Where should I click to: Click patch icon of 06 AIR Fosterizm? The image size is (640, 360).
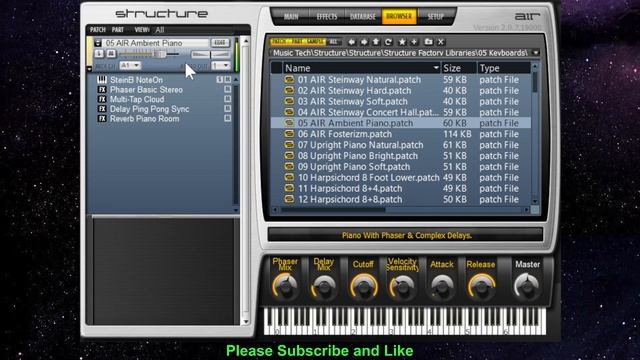[289, 134]
